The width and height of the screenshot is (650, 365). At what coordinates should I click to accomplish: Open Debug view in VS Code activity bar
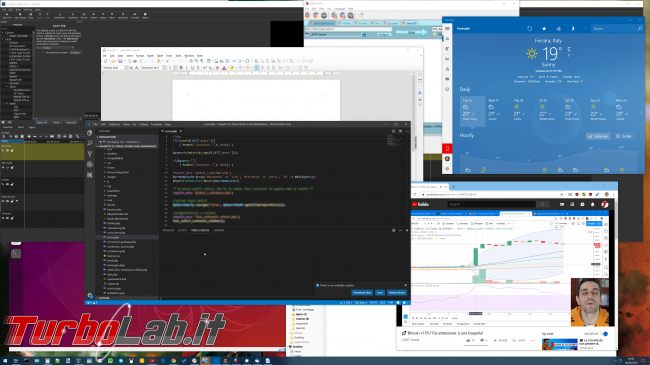pyautogui.click(x=90, y=164)
